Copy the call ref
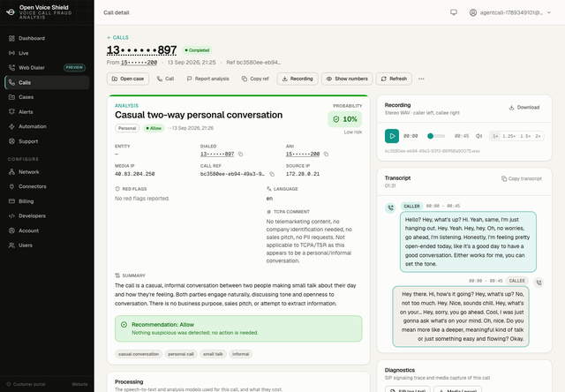The height and width of the screenshot is (392, 565). pos(255,79)
